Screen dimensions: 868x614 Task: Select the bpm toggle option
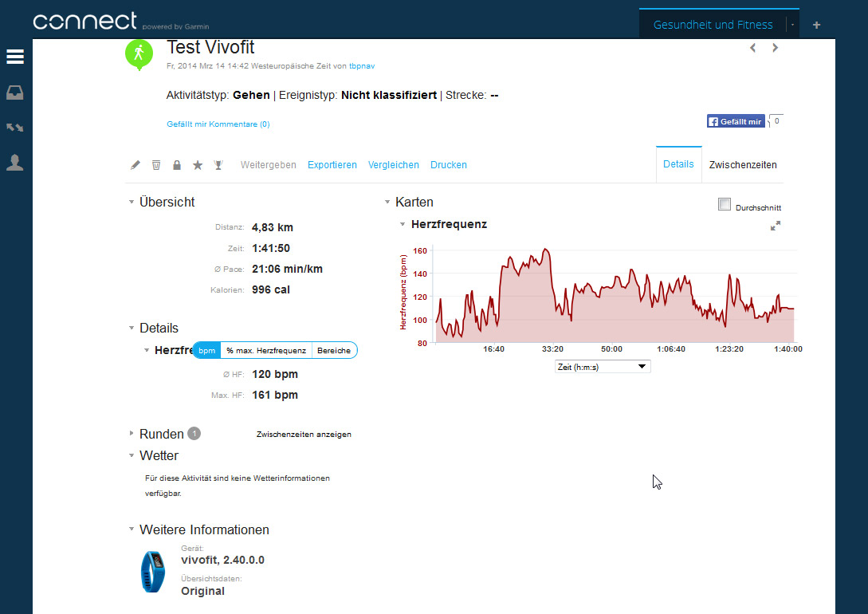coord(206,351)
